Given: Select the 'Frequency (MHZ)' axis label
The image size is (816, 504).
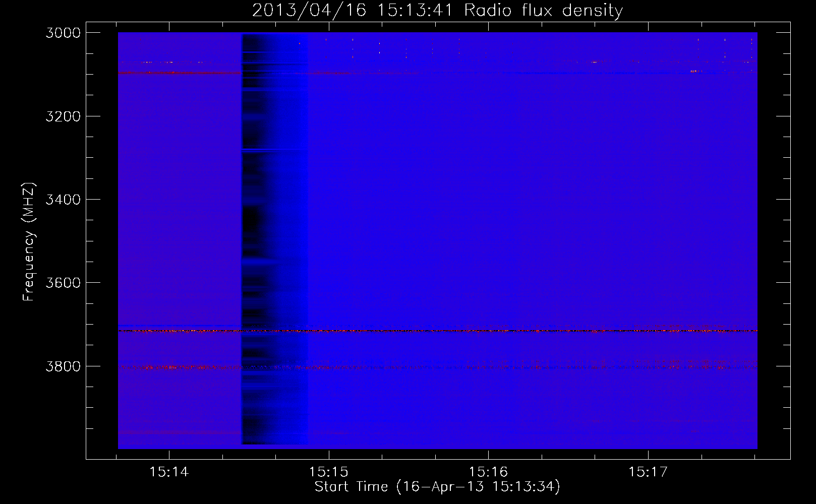Looking at the screenshot, I should 29,242.
